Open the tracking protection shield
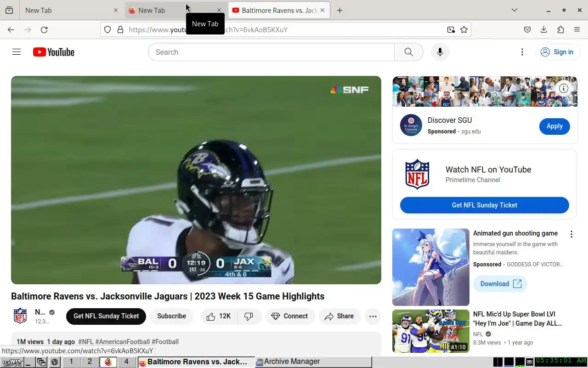Viewport: 588px width, 368px height. pos(107,29)
